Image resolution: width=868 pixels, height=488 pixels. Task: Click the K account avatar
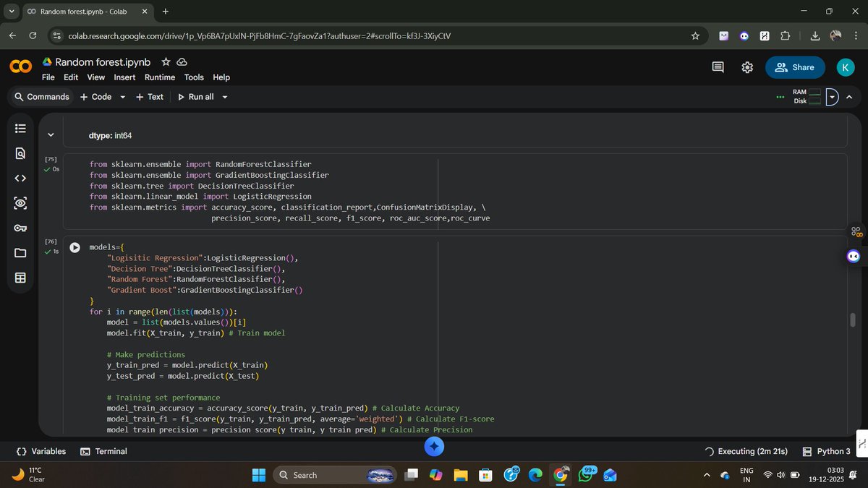846,67
